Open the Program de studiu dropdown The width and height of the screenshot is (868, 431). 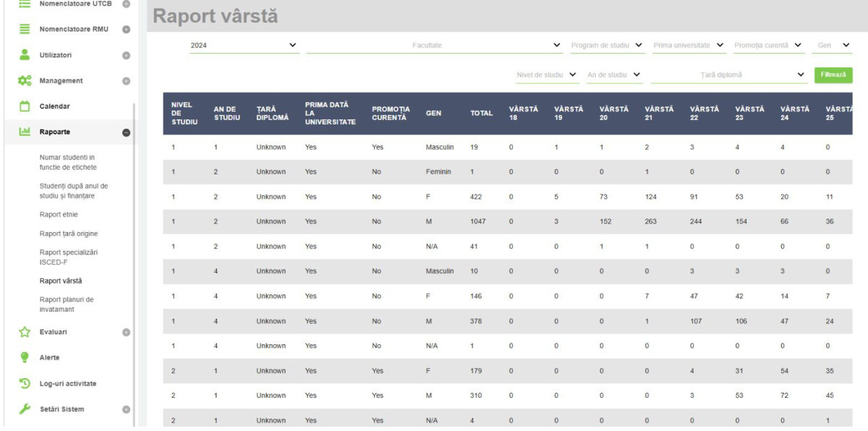[x=607, y=45]
